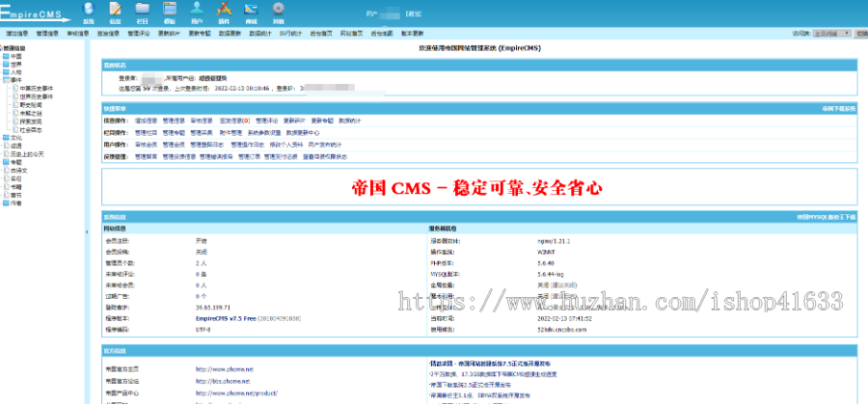
Task: Collapse the expanded 事件 folder node
Action: pyautogui.click(x=6, y=80)
